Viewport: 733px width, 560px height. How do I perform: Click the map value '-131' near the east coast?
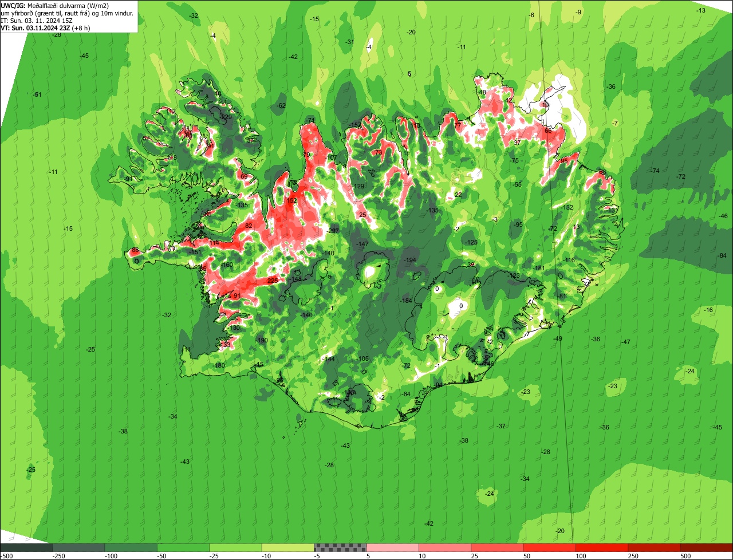coord(613,210)
